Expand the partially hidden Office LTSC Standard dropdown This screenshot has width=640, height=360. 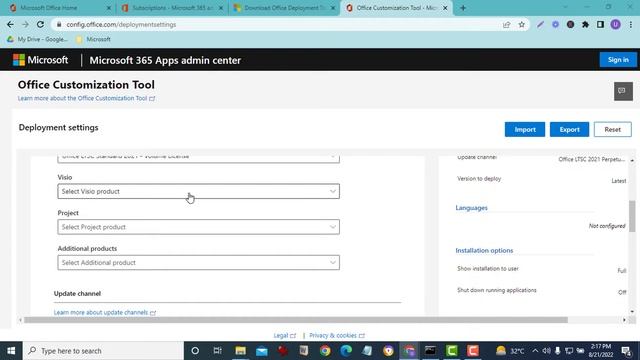pyautogui.click(x=198, y=158)
